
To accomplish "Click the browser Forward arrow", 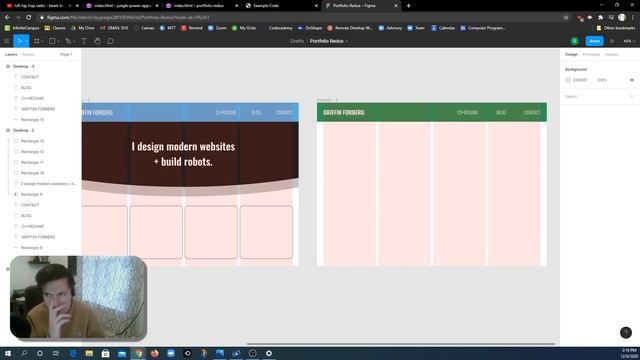I will coord(18,18).
